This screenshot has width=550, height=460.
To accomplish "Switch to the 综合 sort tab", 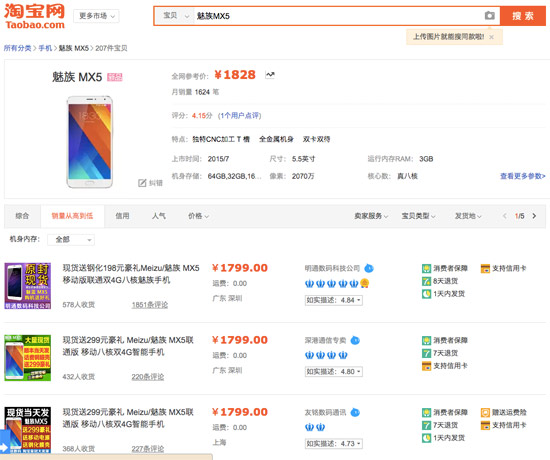I will coord(22,216).
